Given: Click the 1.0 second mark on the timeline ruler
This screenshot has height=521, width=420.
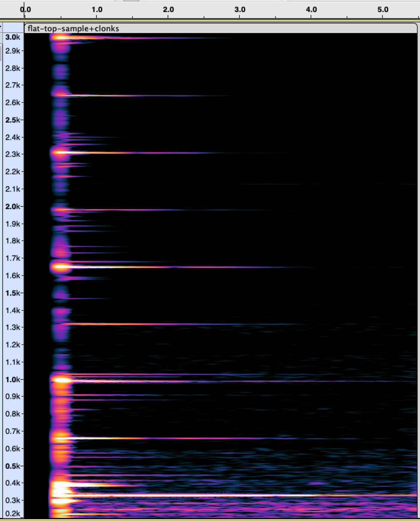Looking at the screenshot, I should coord(97,10).
